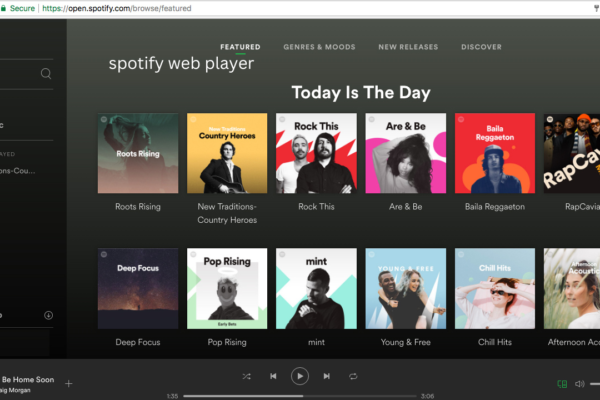
Task: Click the Chill Hits title link
Action: point(495,342)
